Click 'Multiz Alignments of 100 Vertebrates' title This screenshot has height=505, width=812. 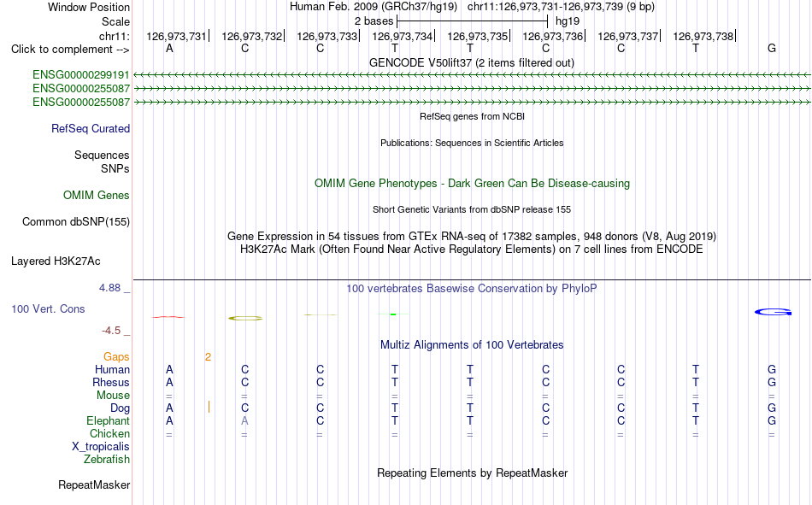472,345
